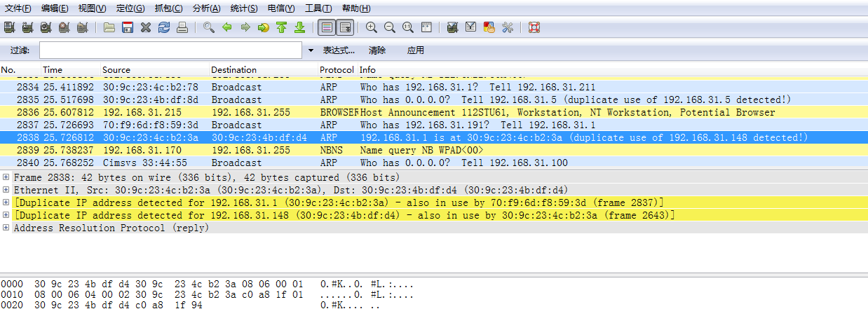868x323 pixels.
Task: Sort by Info column header
Action: [613, 70]
